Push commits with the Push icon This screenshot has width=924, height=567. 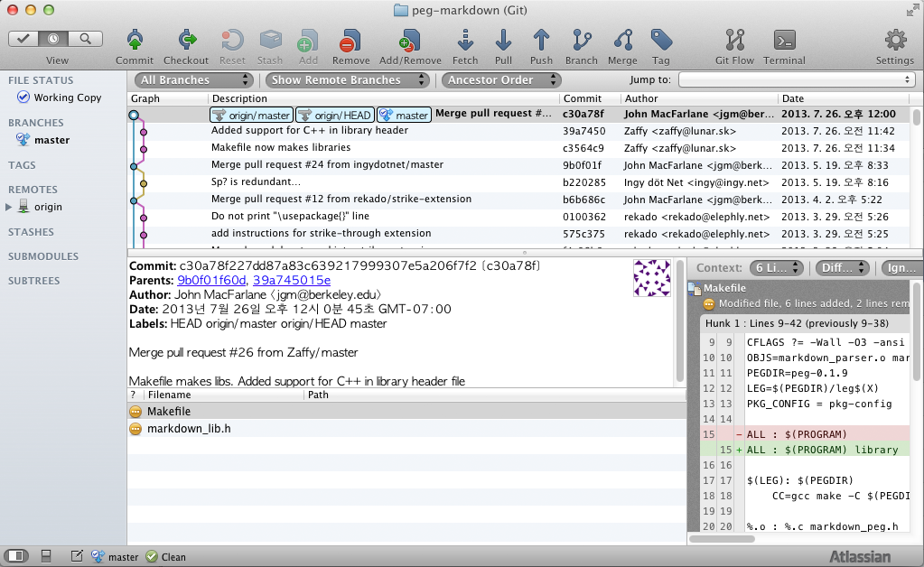coord(541,40)
